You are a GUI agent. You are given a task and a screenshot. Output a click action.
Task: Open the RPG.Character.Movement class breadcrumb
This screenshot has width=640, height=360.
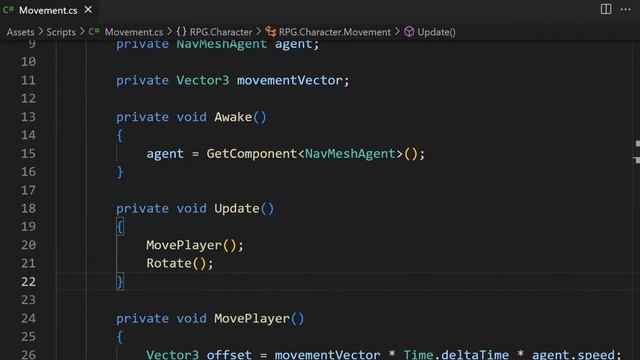coord(335,32)
